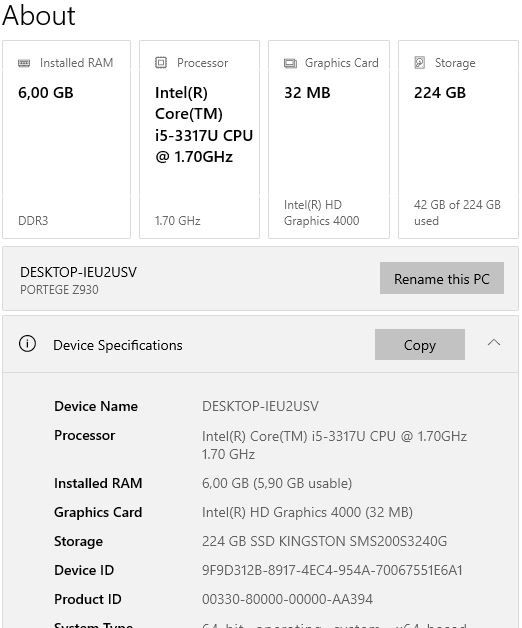Click the PORTEGE Z930 model label
Screen dimensions: 522x628
[59, 290]
